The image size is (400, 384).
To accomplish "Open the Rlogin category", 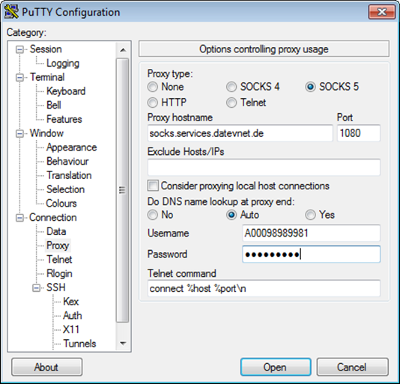I will point(59,273).
